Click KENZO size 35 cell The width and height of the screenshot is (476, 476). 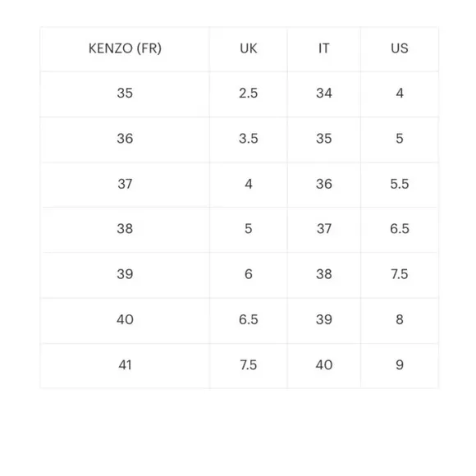click(125, 94)
